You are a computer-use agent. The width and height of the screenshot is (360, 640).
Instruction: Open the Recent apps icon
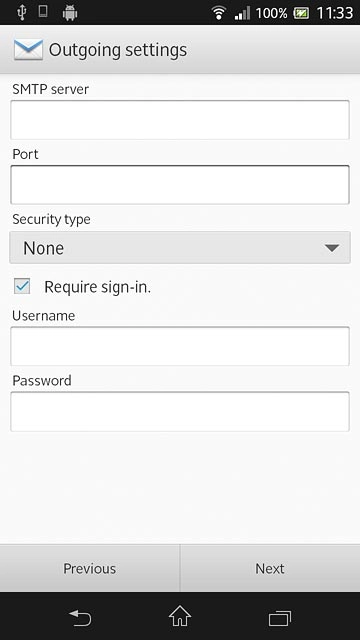pos(280,618)
